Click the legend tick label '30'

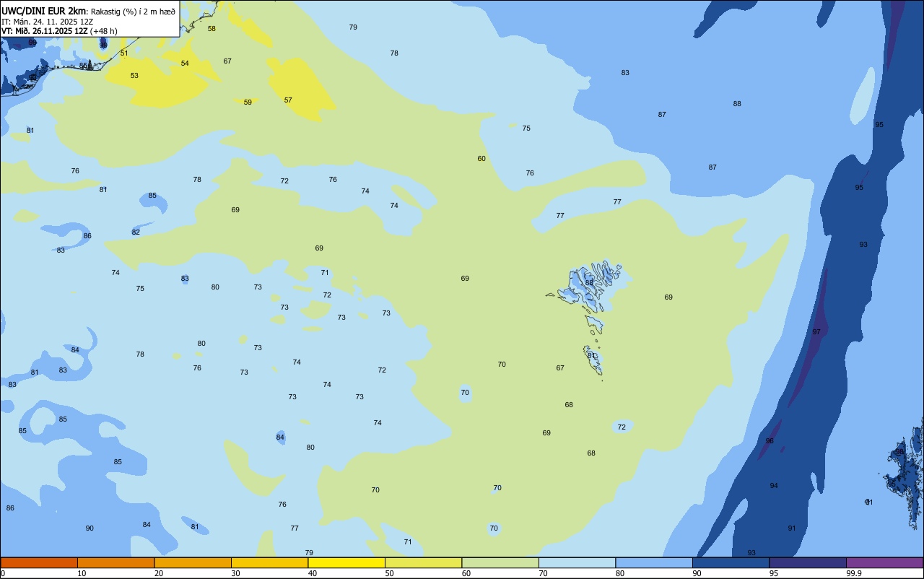(235, 573)
